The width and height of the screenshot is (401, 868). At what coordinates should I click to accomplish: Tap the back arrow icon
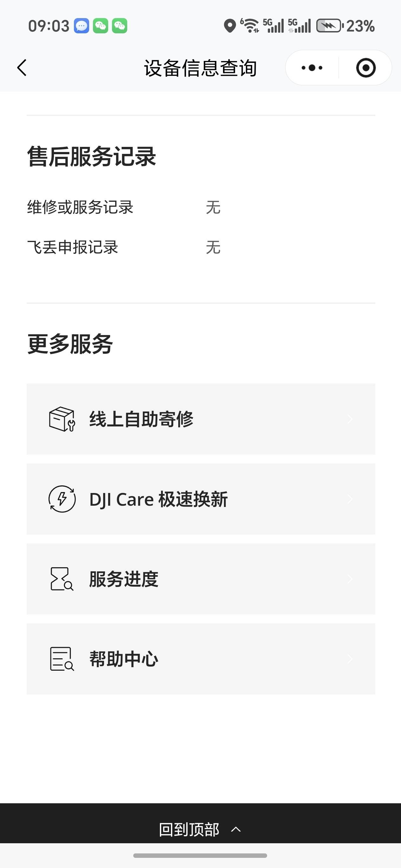[22, 68]
